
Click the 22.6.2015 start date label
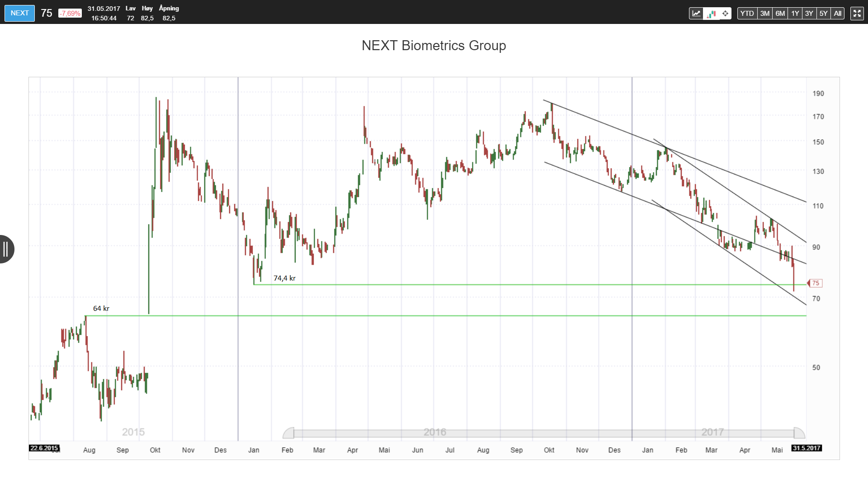pyautogui.click(x=44, y=448)
